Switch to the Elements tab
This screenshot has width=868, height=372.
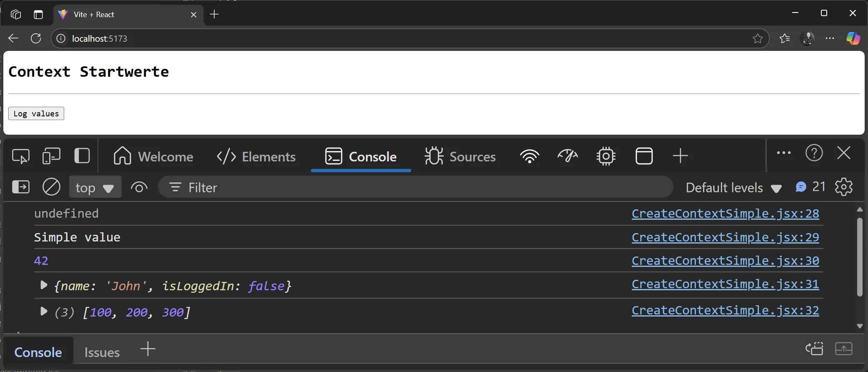256,156
